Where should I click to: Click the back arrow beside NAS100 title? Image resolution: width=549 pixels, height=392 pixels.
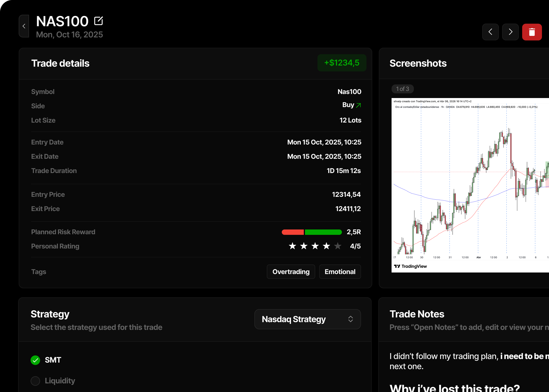point(24,26)
